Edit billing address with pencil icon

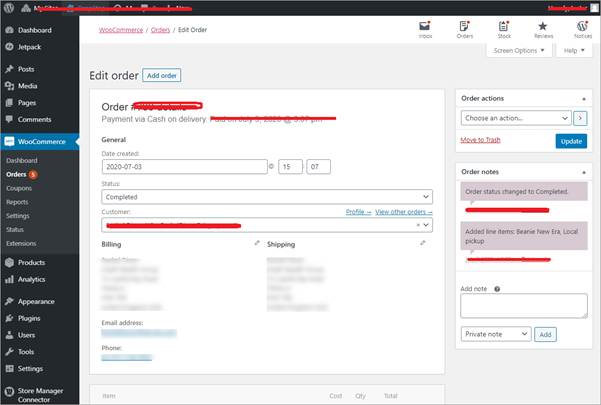pyautogui.click(x=257, y=243)
